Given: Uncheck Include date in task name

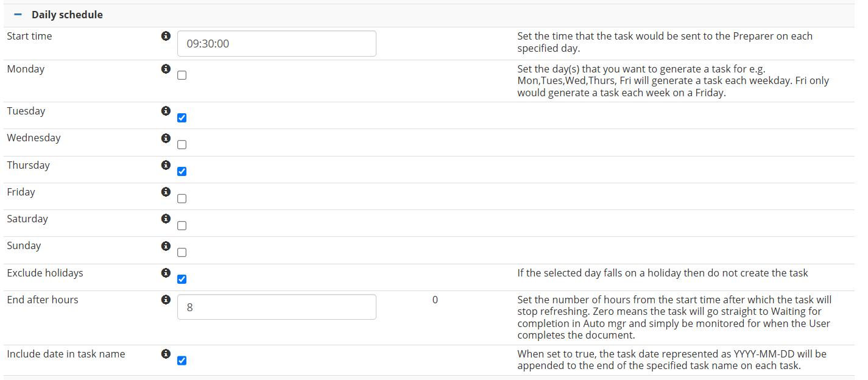Looking at the screenshot, I should (182, 361).
